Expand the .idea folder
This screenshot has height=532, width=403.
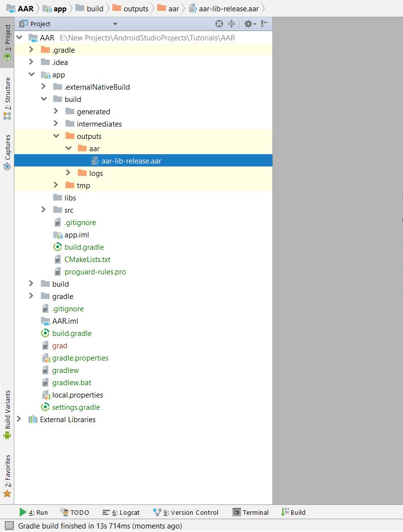pos(31,62)
